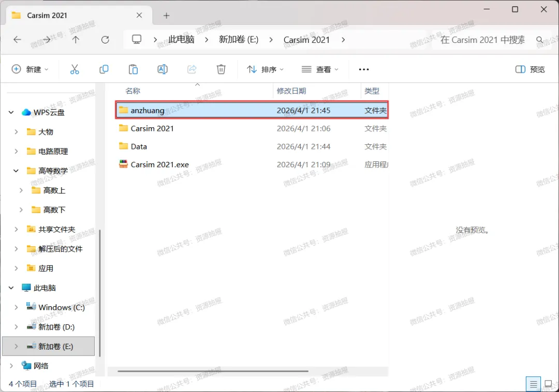The image size is (559, 392).
Task: Select the Carsim 2021 folder row
Action: (252, 128)
